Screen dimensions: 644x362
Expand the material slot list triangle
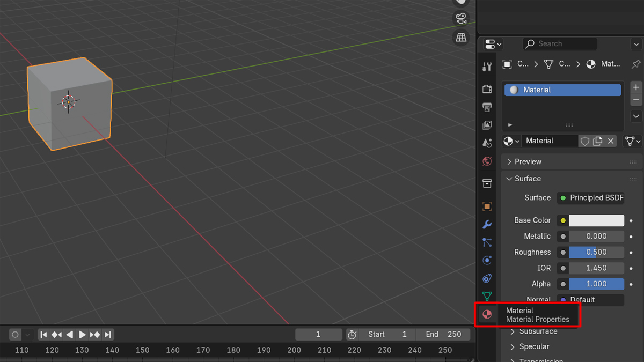510,125
